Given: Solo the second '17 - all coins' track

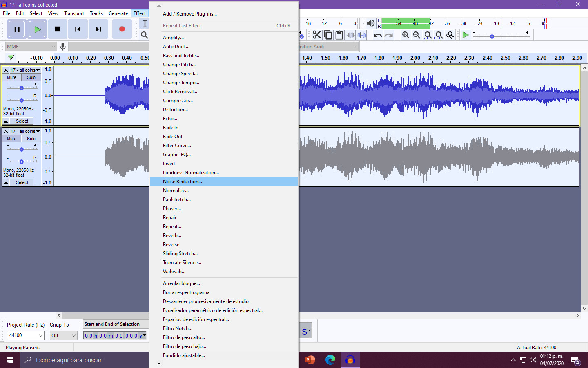Looking at the screenshot, I should click(x=31, y=139).
